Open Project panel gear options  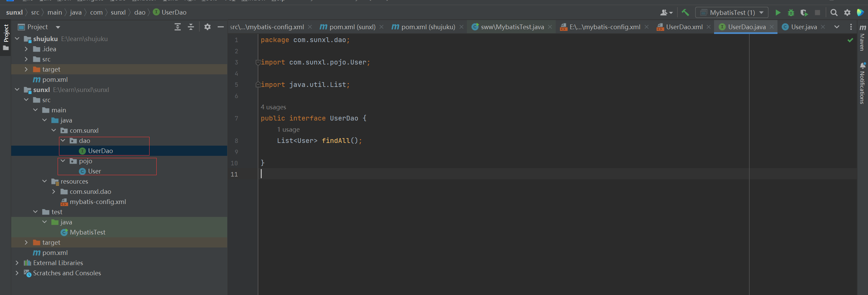(x=208, y=27)
